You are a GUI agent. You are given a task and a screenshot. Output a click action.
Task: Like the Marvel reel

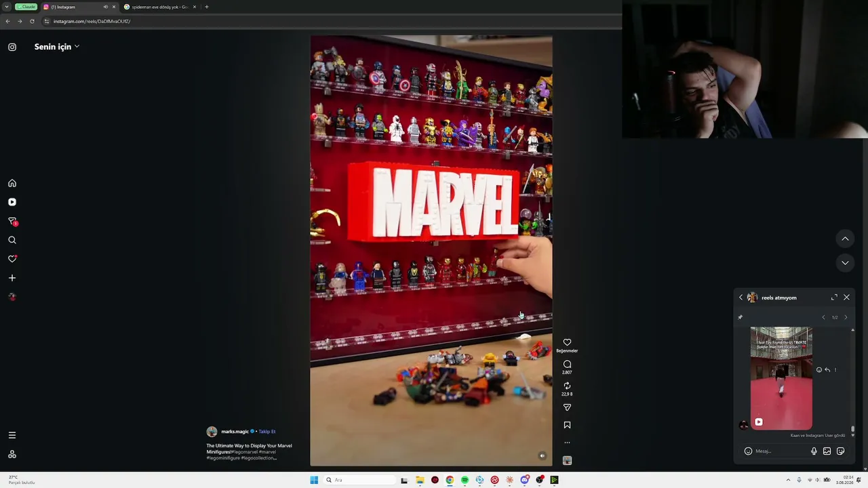567,342
